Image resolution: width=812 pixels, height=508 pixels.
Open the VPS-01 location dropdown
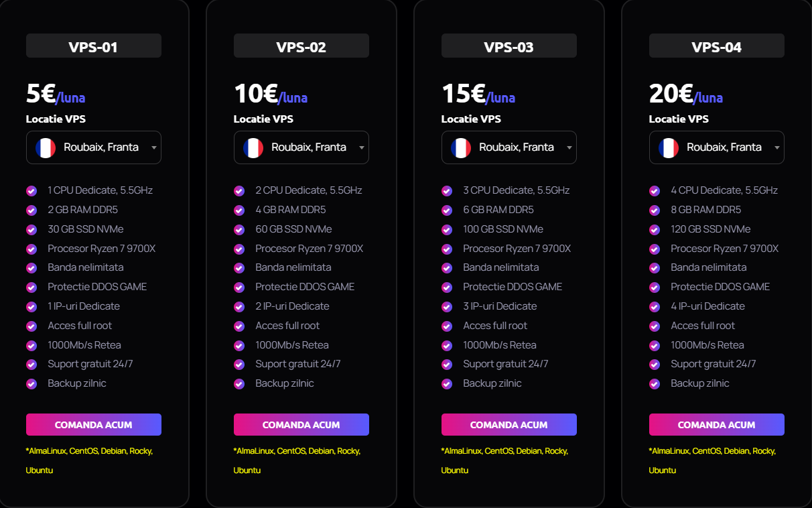tap(94, 147)
